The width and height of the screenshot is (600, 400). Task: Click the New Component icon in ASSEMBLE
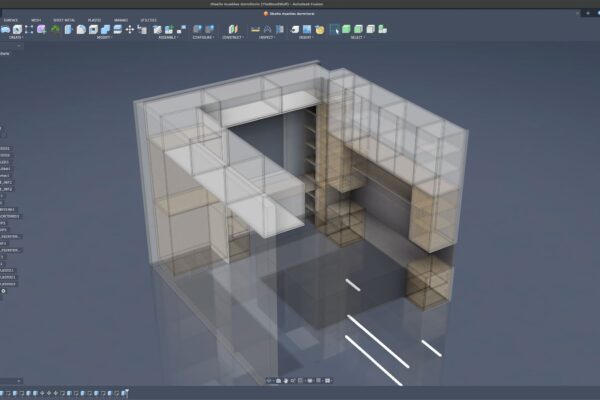tap(157, 29)
